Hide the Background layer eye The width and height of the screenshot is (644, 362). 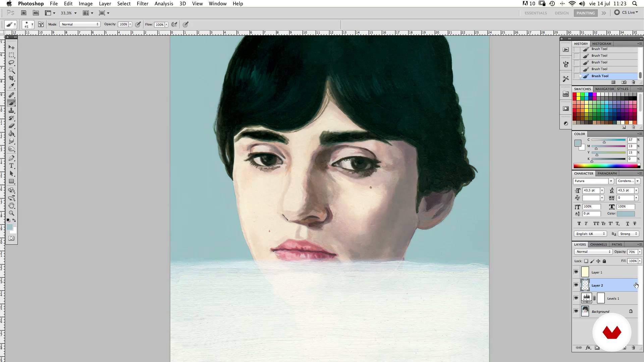coord(576,311)
